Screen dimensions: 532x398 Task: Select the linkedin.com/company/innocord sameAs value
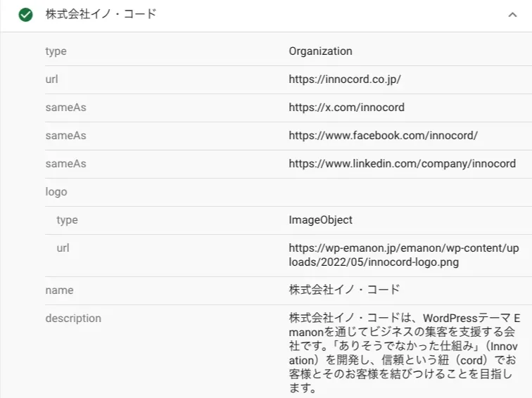pyautogui.click(x=402, y=164)
